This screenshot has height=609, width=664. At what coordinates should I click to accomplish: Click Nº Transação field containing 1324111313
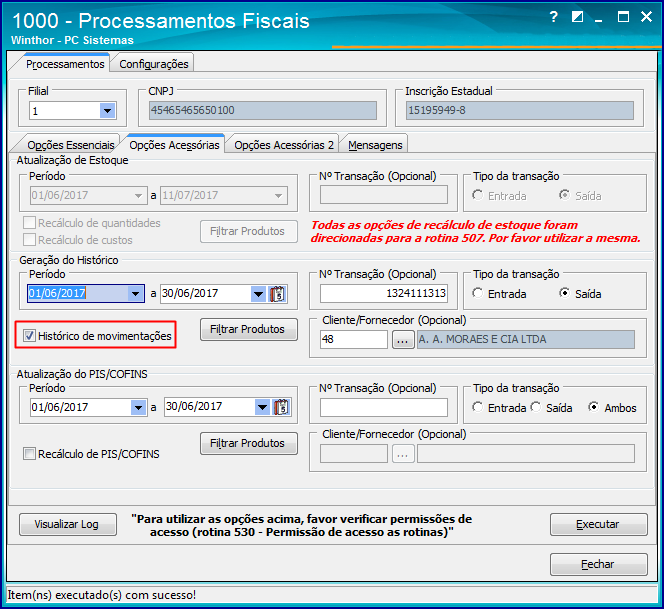(x=384, y=293)
